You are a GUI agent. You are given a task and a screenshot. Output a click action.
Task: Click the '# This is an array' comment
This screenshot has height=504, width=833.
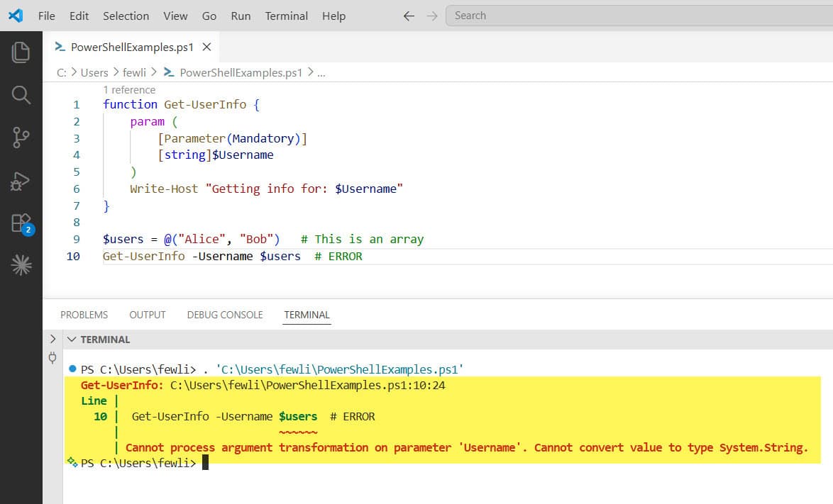(x=363, y=240)
